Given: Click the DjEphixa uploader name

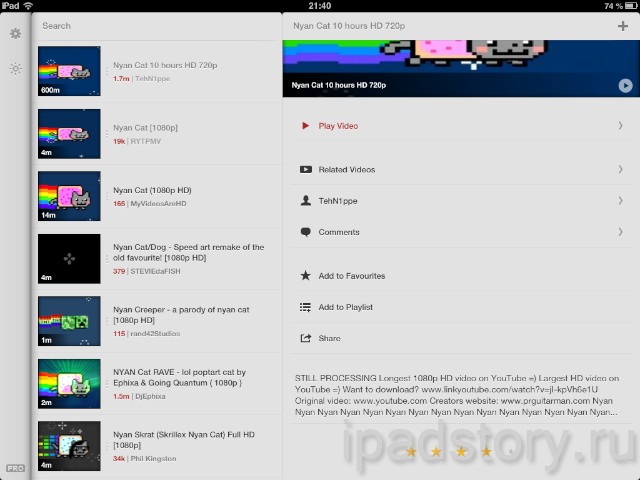Looking at the screenshot, I should click(150, 396).
